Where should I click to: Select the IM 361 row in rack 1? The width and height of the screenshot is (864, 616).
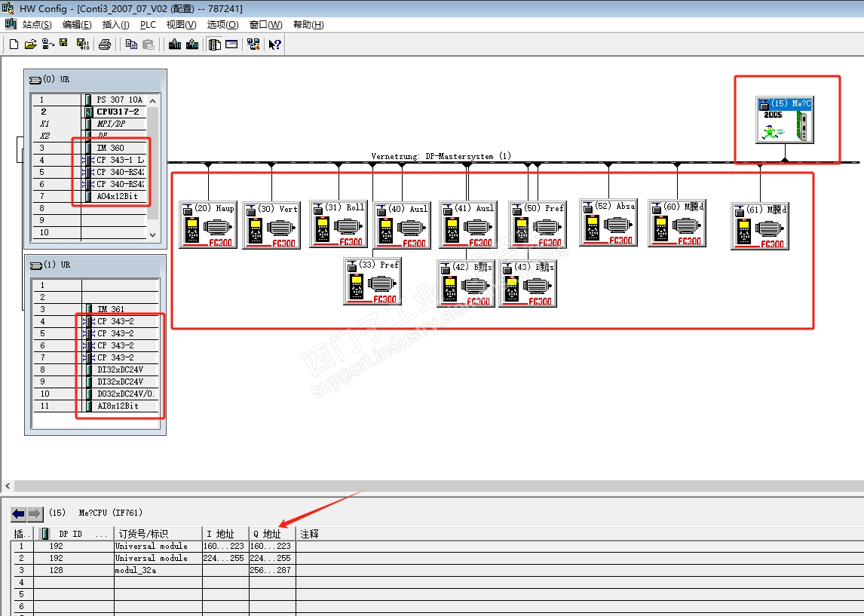coord(96,309)
